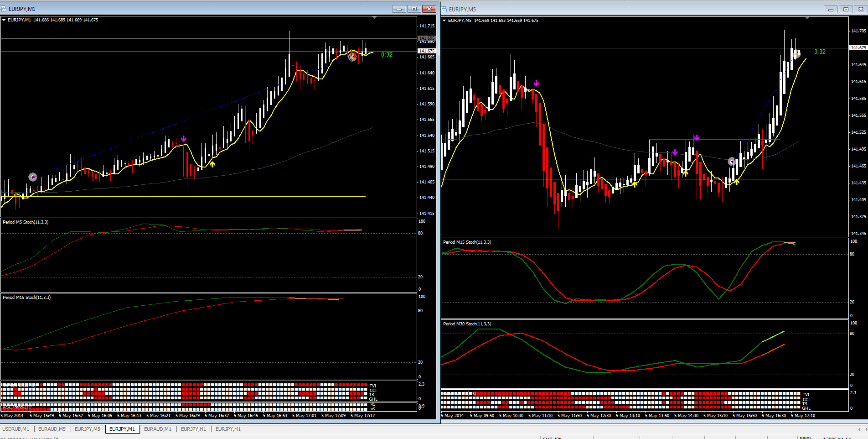Click the Period M5 Stoch(11,3,3) indicator label

pos(26,222)
